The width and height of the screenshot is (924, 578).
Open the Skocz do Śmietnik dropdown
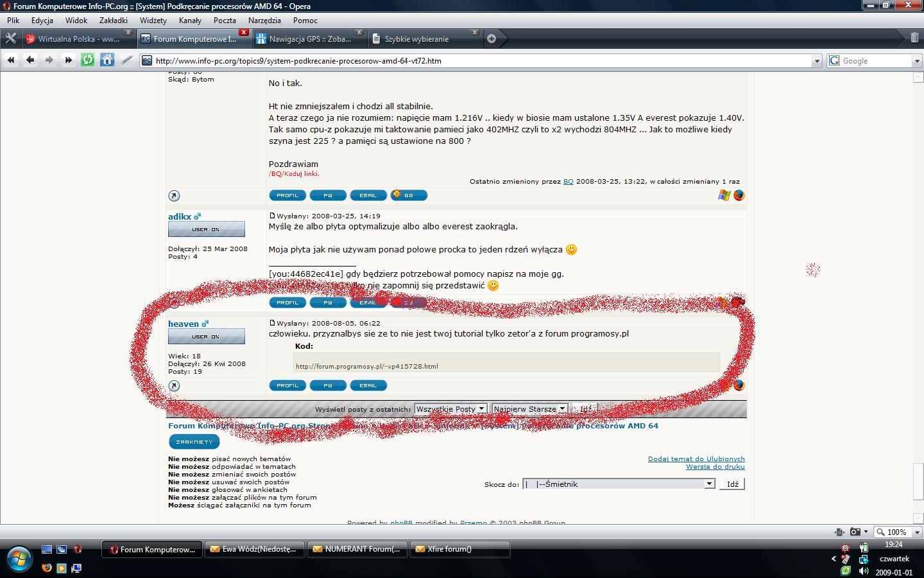619,484
